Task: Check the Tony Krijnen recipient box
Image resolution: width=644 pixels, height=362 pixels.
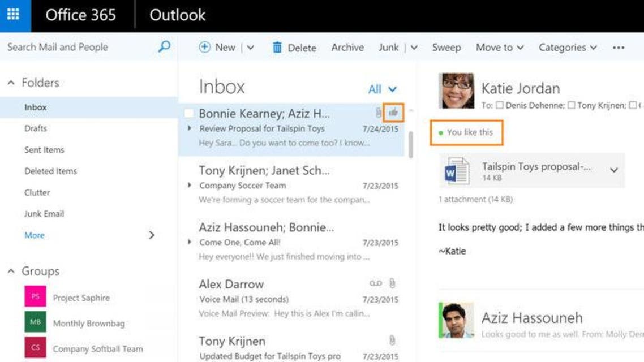Action: [572, 105]
